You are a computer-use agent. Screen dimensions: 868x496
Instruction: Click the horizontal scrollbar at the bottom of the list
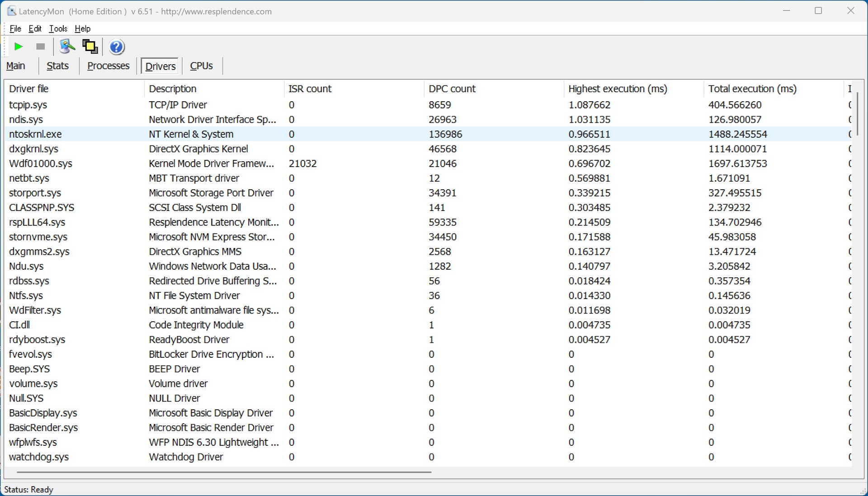tap(224, 472)
